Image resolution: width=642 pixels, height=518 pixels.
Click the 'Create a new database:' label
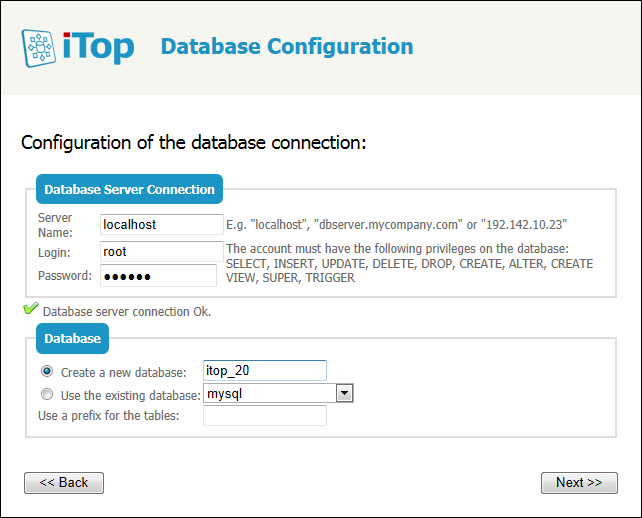(x=123, y=372)
